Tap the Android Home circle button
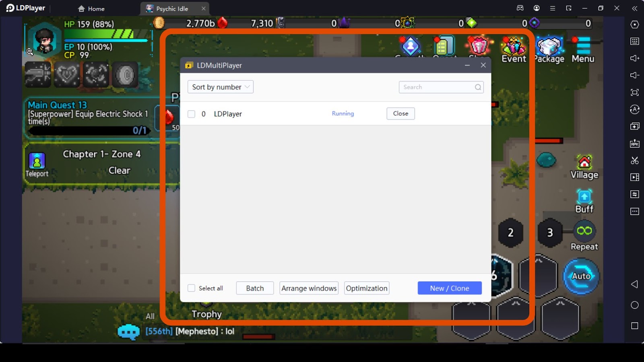Viewport: 644px width, 362px height. point(635,305)
